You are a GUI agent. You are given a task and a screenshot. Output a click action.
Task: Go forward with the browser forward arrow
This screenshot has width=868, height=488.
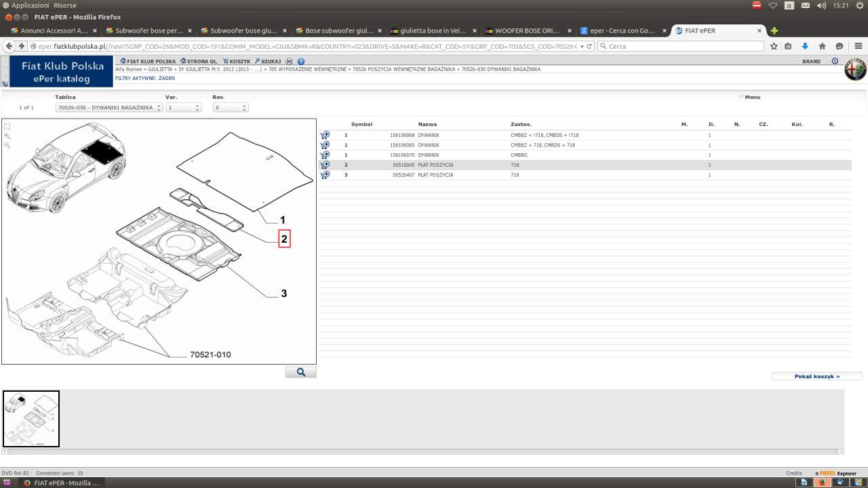(x=22, y=46)
